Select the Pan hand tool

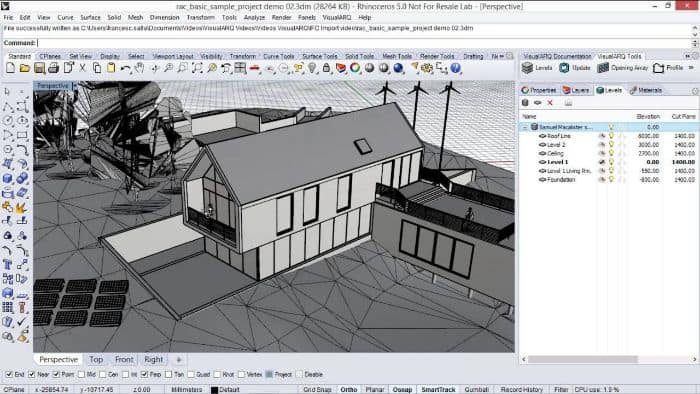[x=139, y=68]
